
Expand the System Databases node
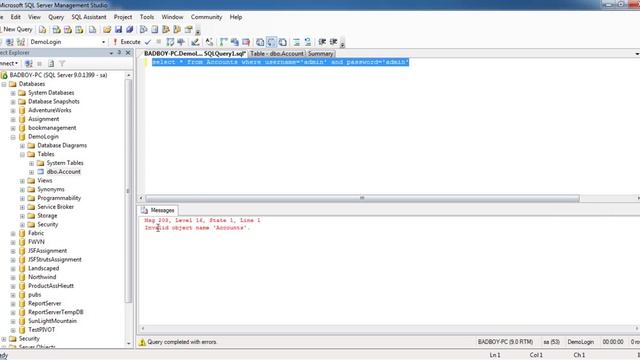tap(13, 93)
